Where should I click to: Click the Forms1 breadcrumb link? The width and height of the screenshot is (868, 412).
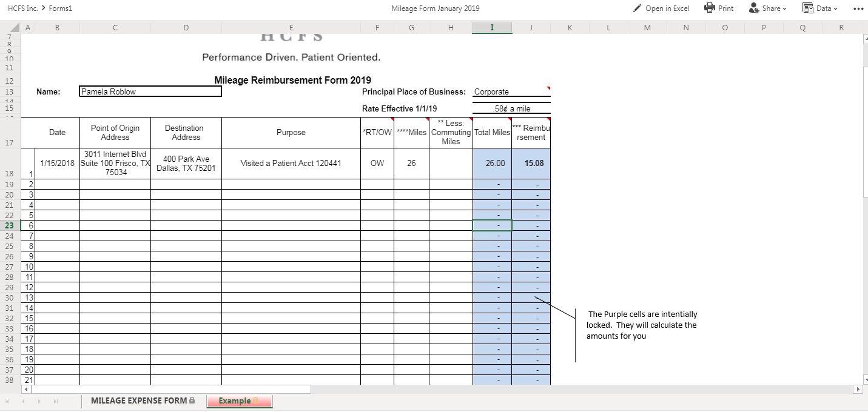click(61, 8)
